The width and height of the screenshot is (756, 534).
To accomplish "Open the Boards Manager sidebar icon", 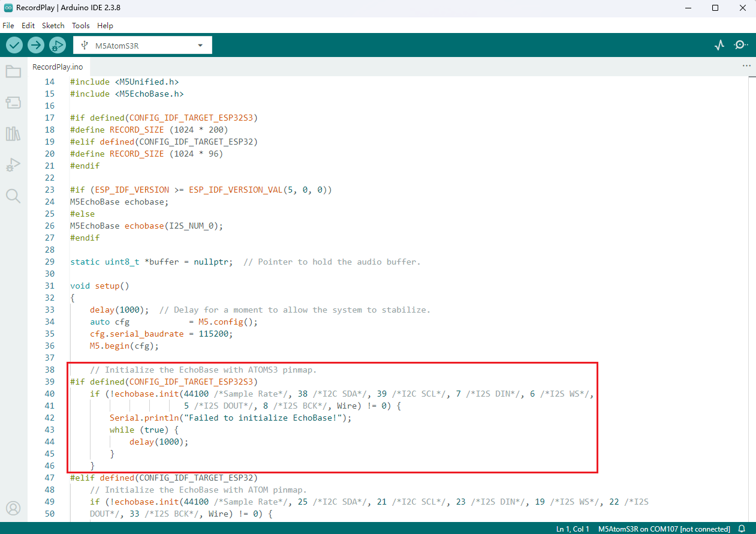I will coord(13,103).
